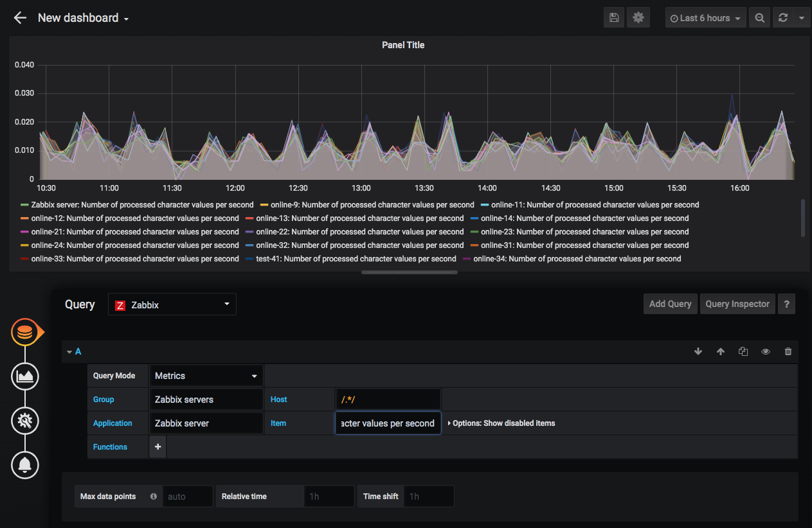812x528 pixels.
Task: Go back using the arrow icon
Action: 20,18
